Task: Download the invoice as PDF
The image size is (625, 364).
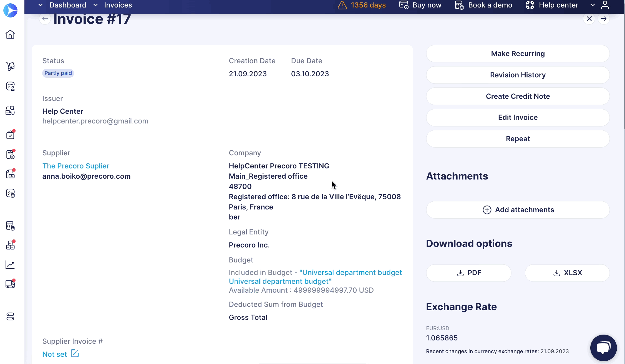Action: click(x=469, y=273)
